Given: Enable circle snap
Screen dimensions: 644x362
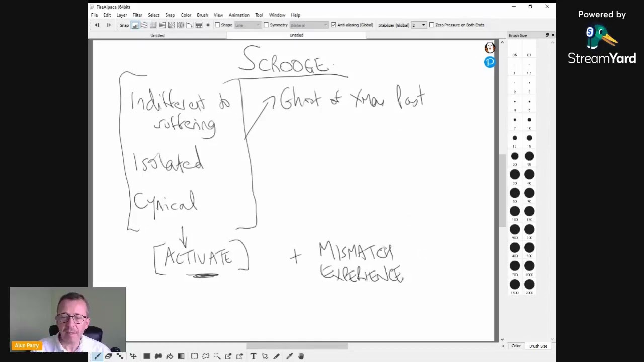Looking at the screenshot, I should pos(180,25).
